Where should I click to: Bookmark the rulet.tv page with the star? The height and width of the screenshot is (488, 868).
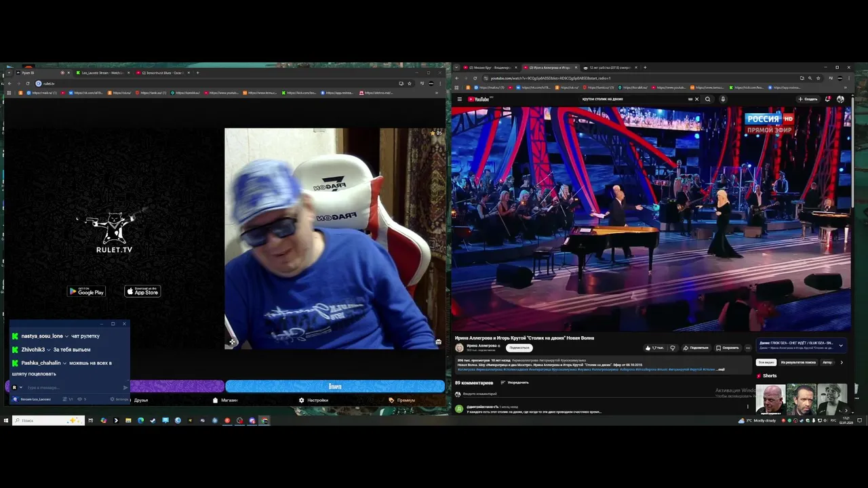click(x=410, y=83)
